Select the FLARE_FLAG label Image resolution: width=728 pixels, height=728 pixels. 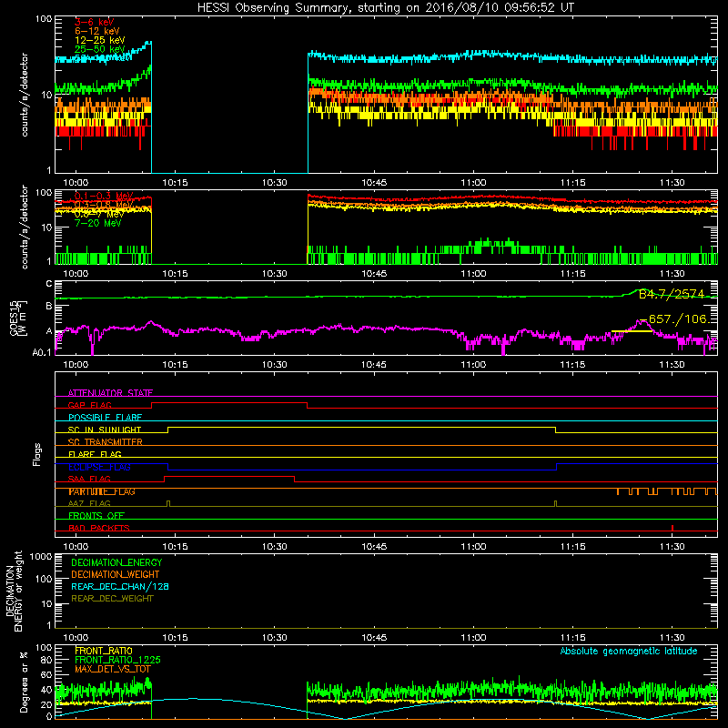pos(95,454)
